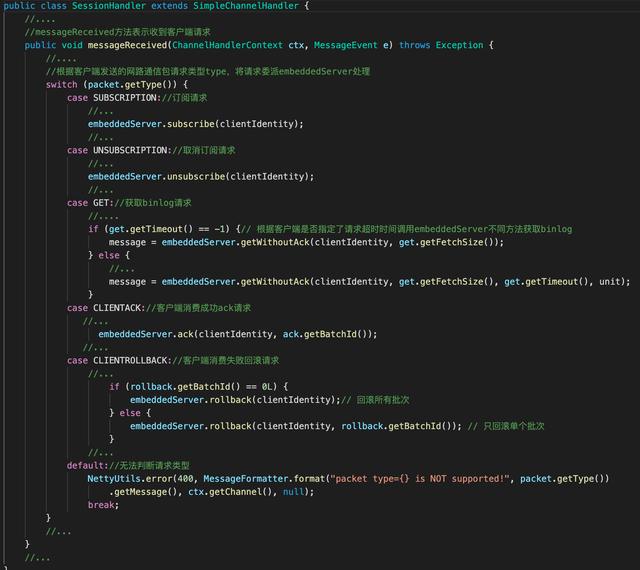Click first getWithoutAck method call
Image resolution: width=640 pixels, height=570 pixels.
pos(275,242)
